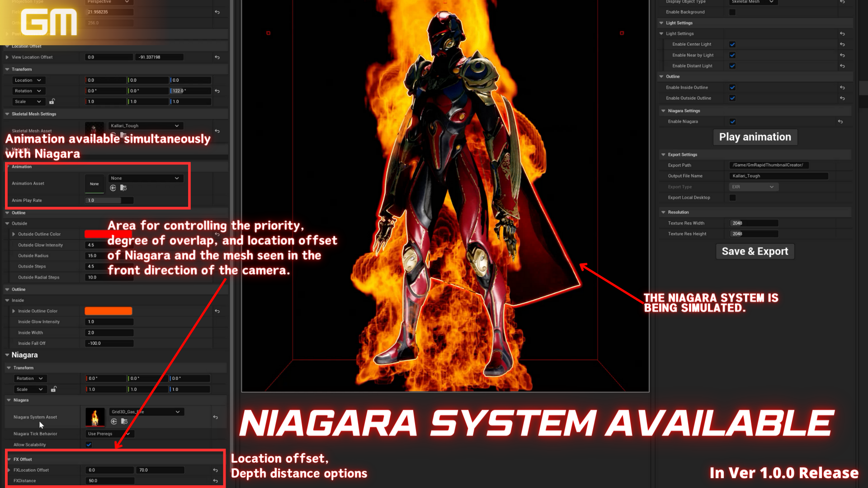Reset Transform Rotation to default

click(x=217, y=91)
